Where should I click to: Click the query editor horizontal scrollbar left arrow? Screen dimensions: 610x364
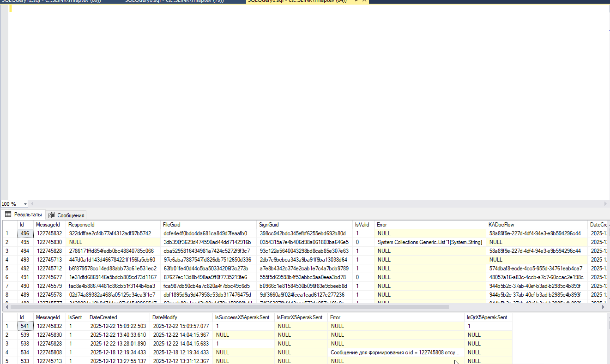(x=32, y=204)
